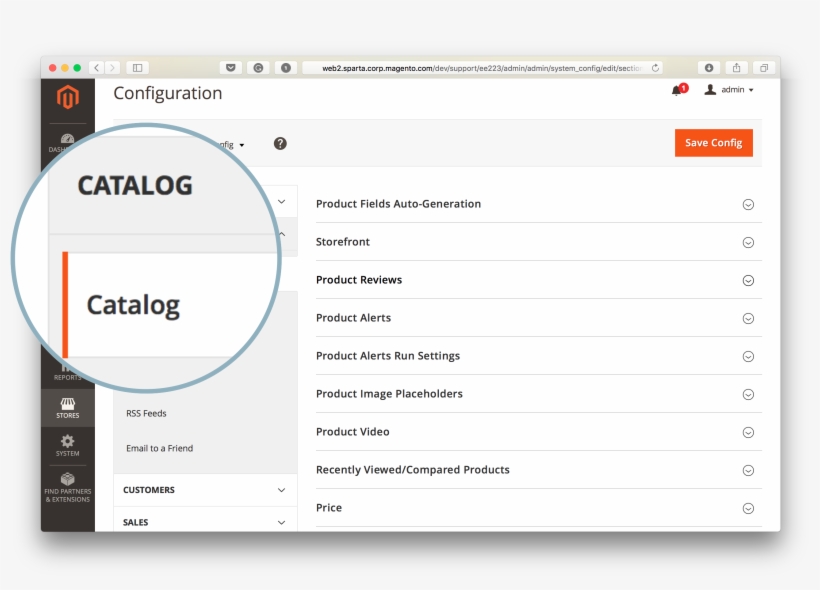Expand the Customers config group

(205, 490)
